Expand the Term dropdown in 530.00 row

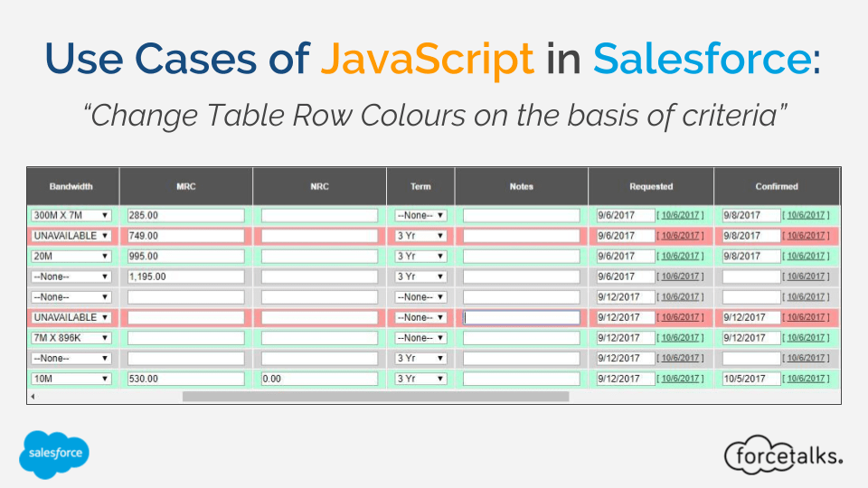coord(420,379)
